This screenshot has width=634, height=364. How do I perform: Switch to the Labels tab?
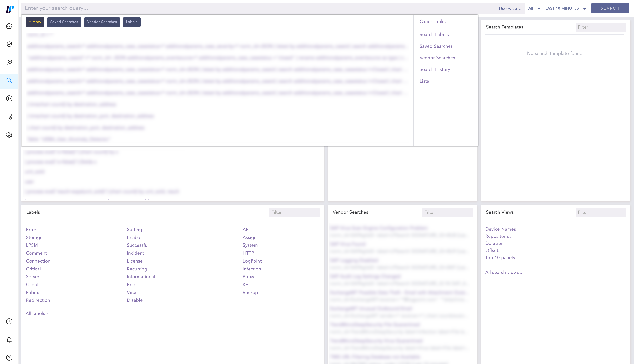click(x=132, y=22)
